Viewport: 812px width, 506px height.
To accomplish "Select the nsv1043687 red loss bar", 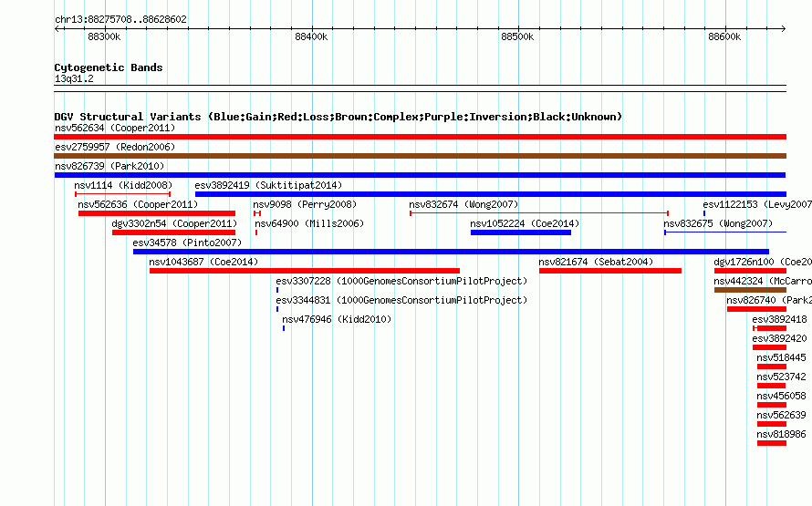I will tap(305, 271).
